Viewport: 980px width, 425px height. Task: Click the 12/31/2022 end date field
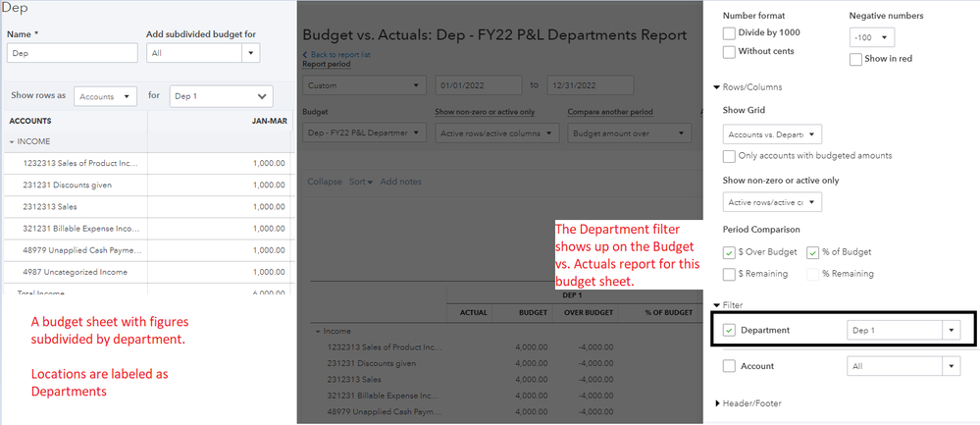(590, 85)
